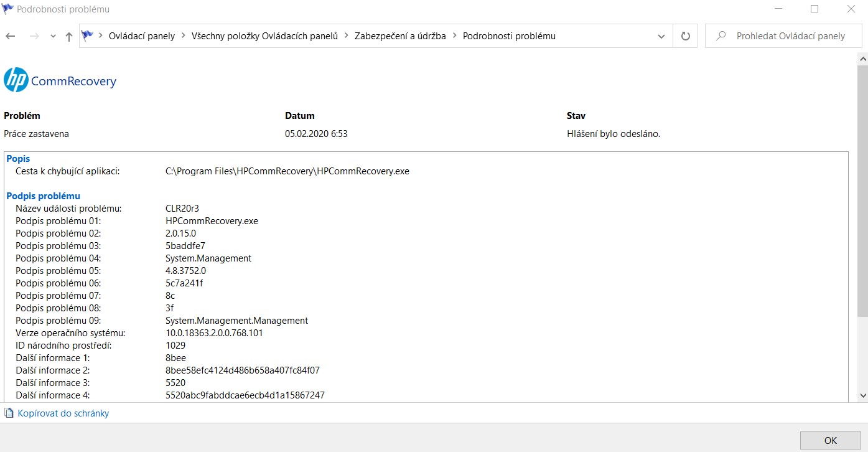Open Zabezpečení a údržba breadcrumb
868x452 pixels.
[x=400, y=36]
